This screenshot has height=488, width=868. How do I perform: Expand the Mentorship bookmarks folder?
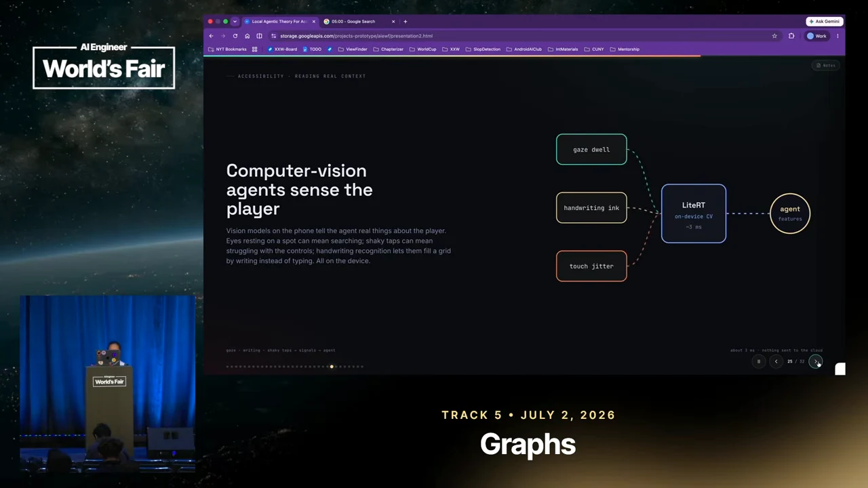(x=625, y=49)
